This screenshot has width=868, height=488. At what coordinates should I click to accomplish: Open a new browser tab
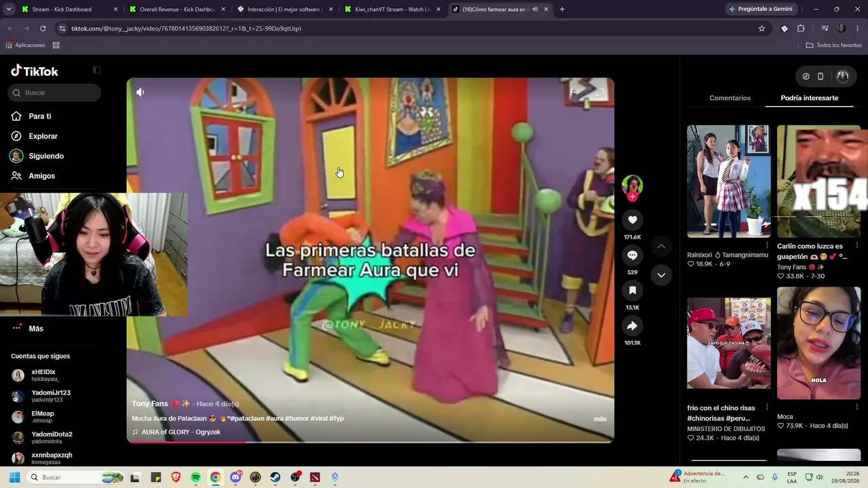562,9
